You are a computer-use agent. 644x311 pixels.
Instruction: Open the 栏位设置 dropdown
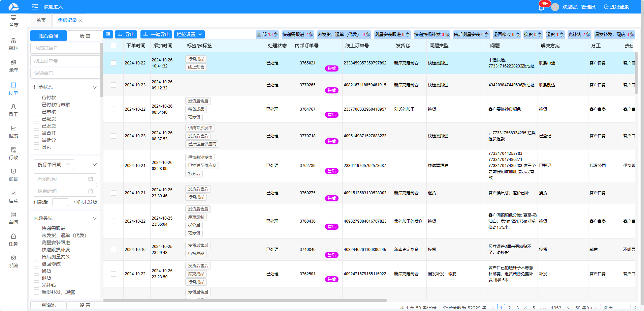pyautogui.click(x=189, y=34)
